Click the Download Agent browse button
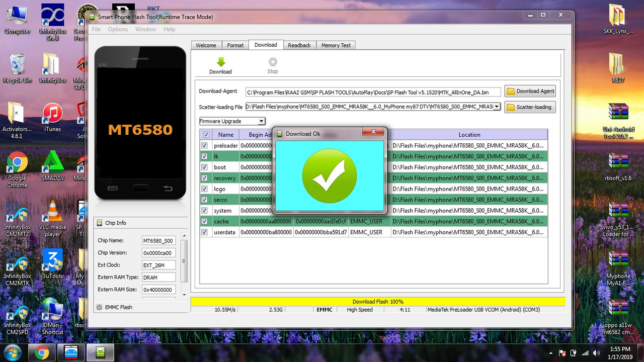 (x=530, y=91)
